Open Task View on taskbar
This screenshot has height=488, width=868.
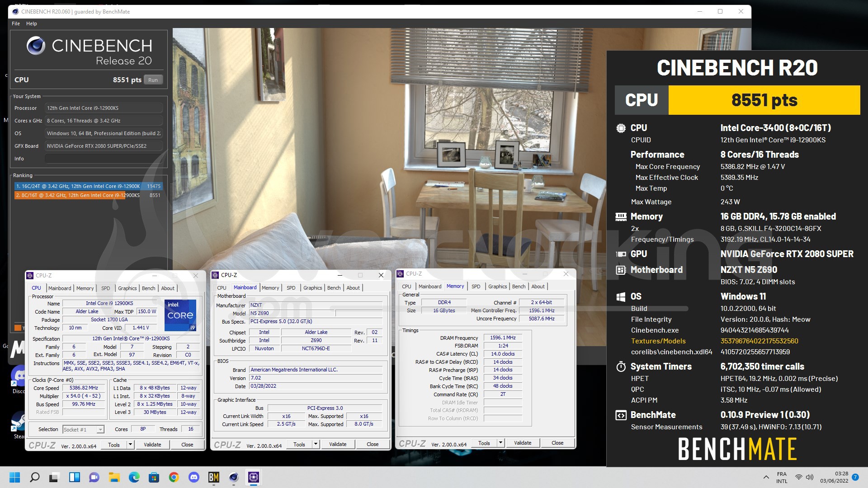click(x=54, y=477)
